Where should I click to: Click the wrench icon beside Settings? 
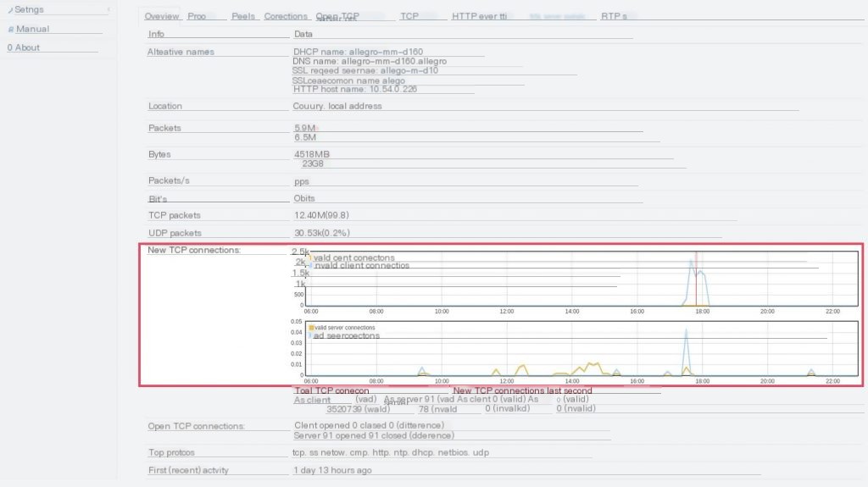pyautogui.click(x=10, y=10)
